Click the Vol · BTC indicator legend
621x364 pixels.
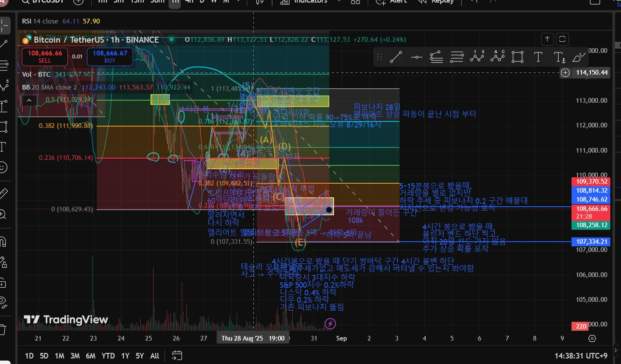click(x=36, y=74)
